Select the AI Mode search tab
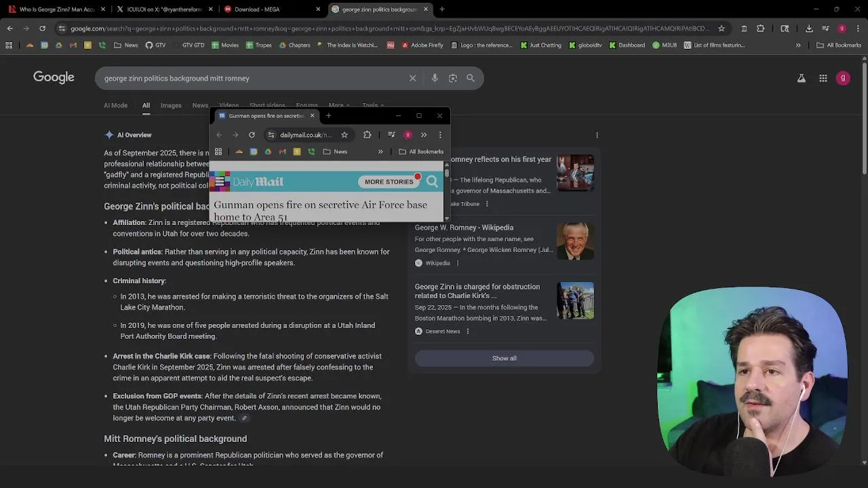Viewport: 868px width, 488px height. coord(115,106)
